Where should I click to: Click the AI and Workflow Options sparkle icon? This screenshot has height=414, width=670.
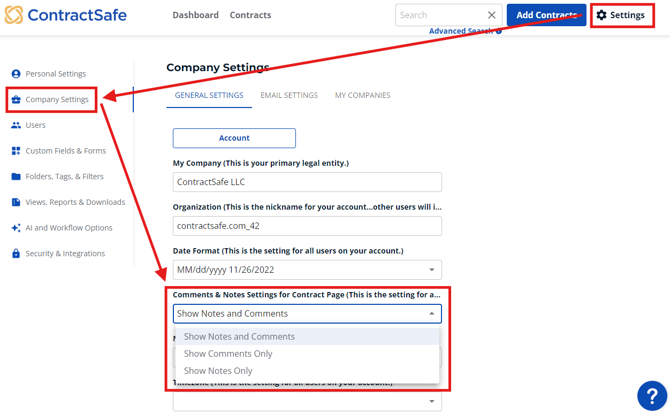coord(16,228)
